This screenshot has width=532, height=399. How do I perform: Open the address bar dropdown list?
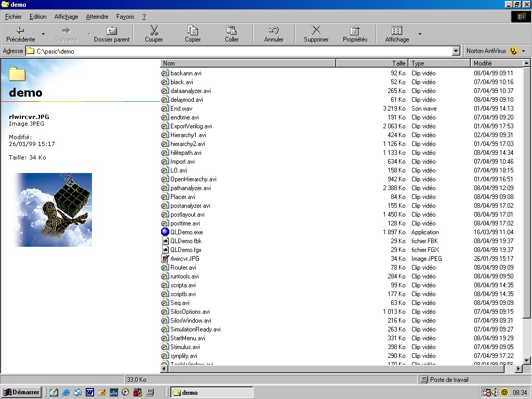pyautogui.click(x=456, y=51)
